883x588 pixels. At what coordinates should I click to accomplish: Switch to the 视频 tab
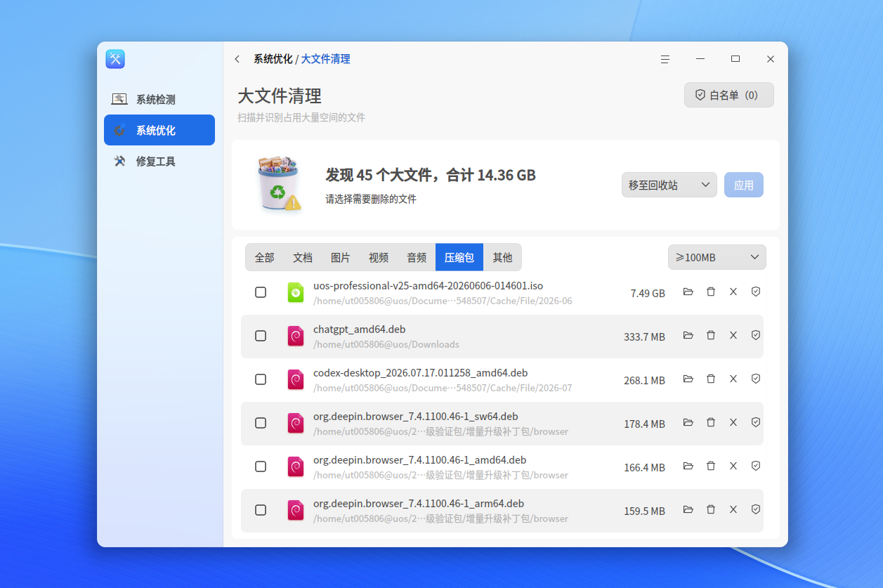[379, 257]
